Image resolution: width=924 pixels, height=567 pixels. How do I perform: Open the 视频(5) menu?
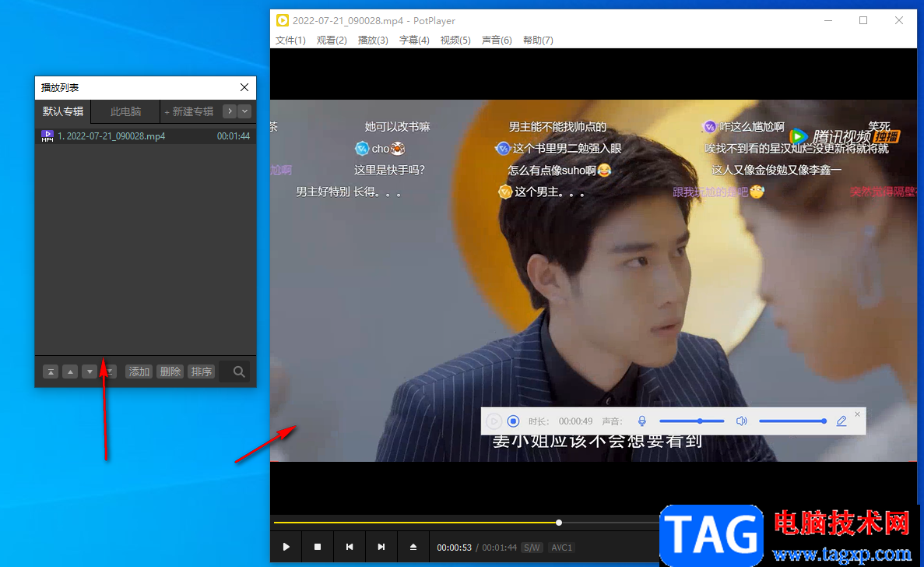[x=455, y=40]
